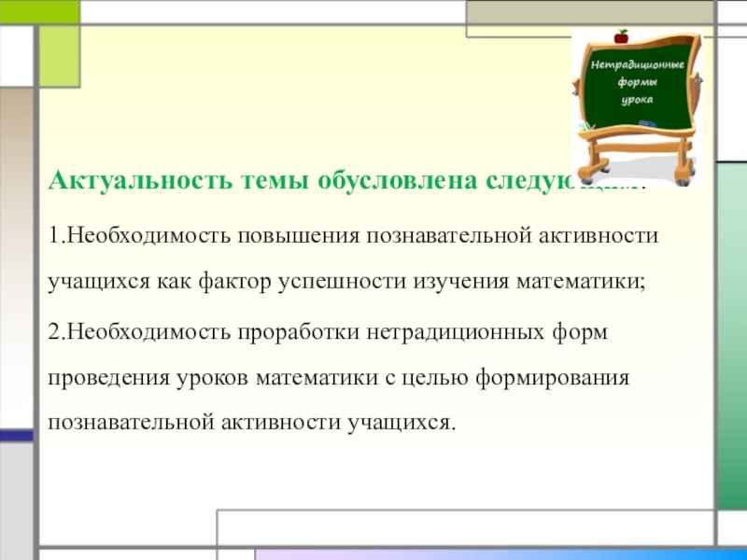Click the line 'учащихся как фактор успешности изучения математики;'
Viewport: 747px width, 560px height.
point(346,282)
